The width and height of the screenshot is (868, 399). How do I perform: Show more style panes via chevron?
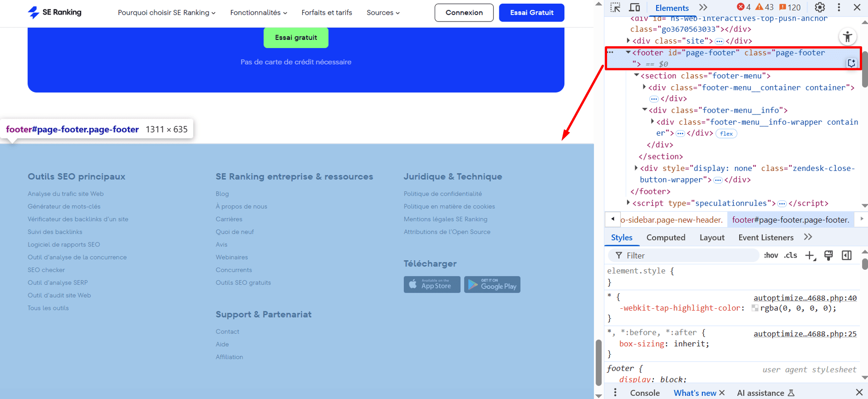tap(808, 237)
